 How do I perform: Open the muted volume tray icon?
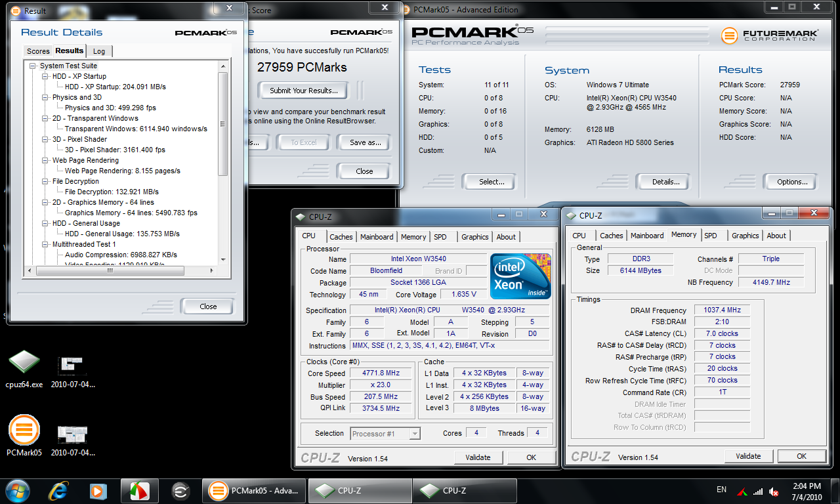pos(774,492)
